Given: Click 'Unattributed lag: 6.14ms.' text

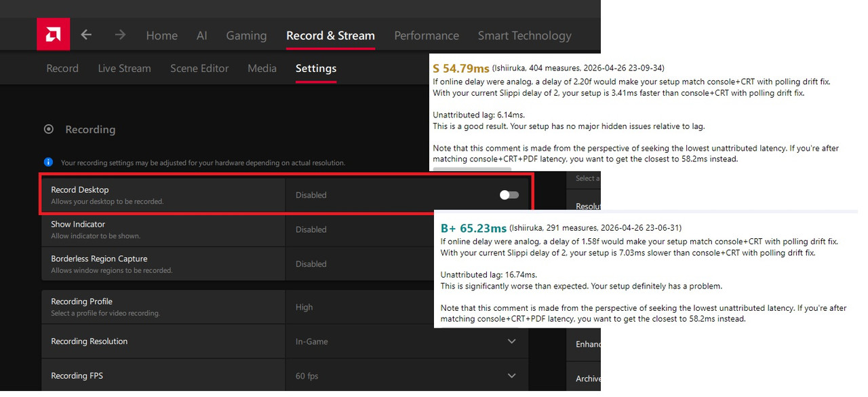Looking at the screenshot, I should pyautogui.click(x=479, y=115).
